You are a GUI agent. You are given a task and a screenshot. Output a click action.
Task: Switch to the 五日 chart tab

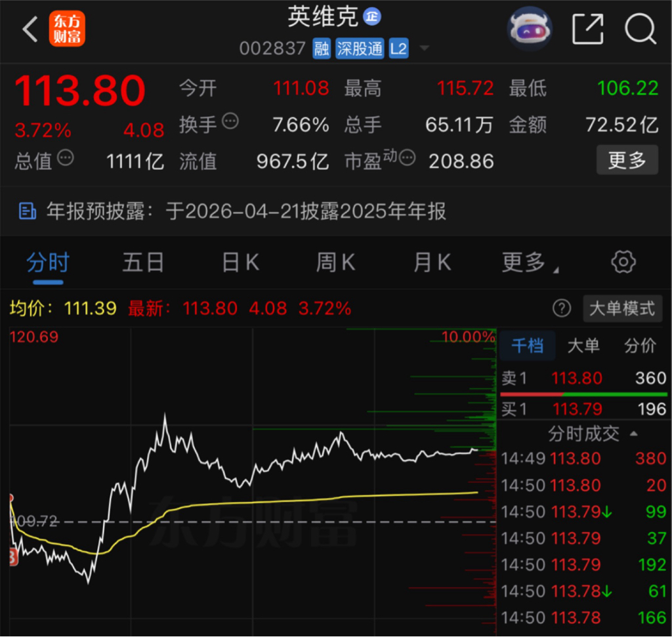[143, 262]
